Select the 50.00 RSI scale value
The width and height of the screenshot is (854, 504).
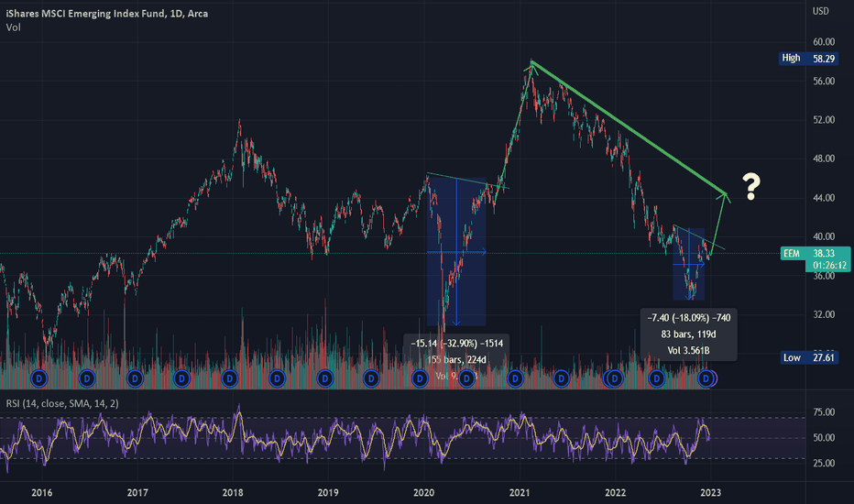coord(824,437)
